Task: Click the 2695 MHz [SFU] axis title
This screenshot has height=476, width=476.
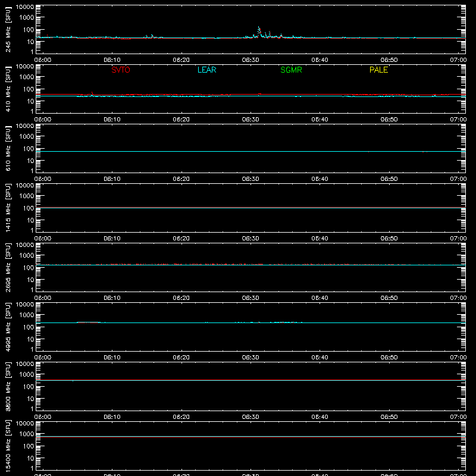Action: (x=8, y=267)
